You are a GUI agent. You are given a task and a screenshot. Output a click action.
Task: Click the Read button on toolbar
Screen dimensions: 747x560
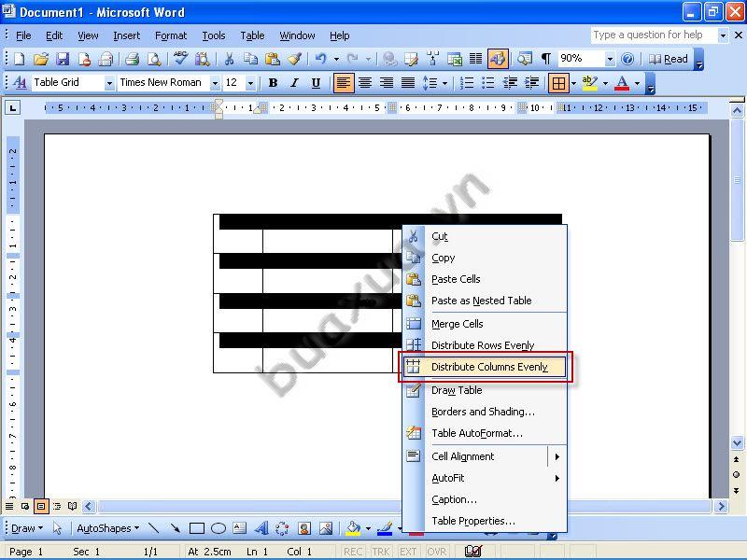pos(669,59)
